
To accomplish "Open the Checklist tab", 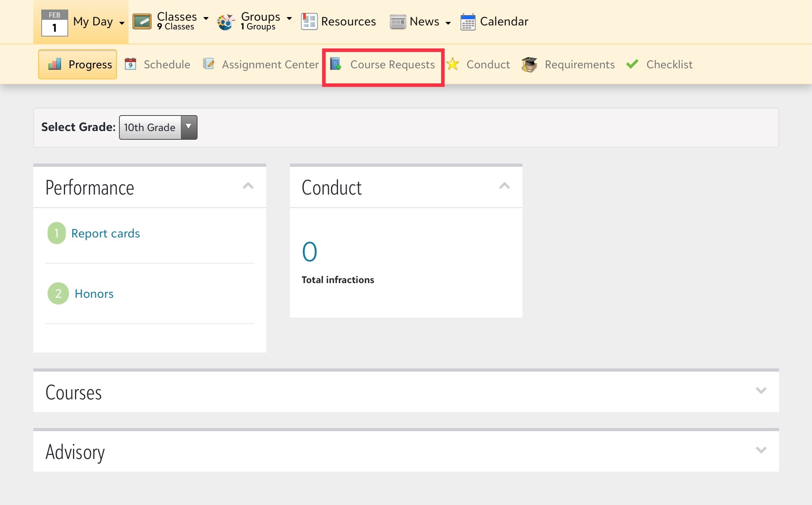I will click(659, 64).
